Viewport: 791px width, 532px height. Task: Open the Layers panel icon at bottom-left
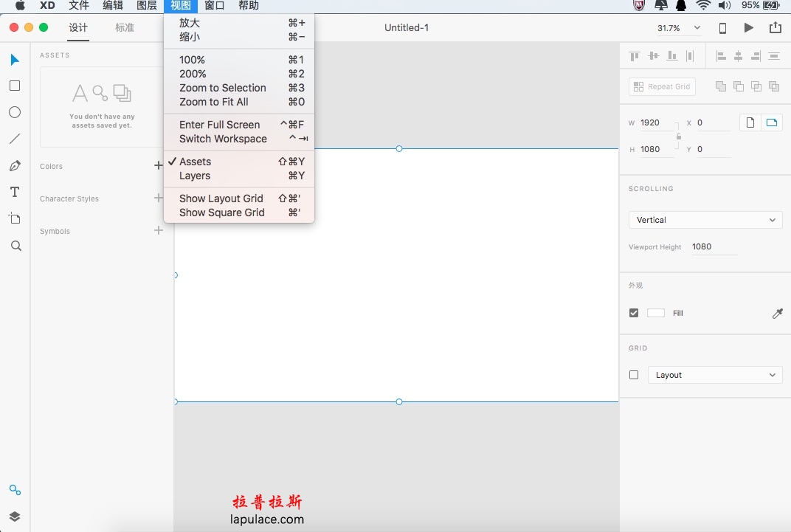click(15, 517)
